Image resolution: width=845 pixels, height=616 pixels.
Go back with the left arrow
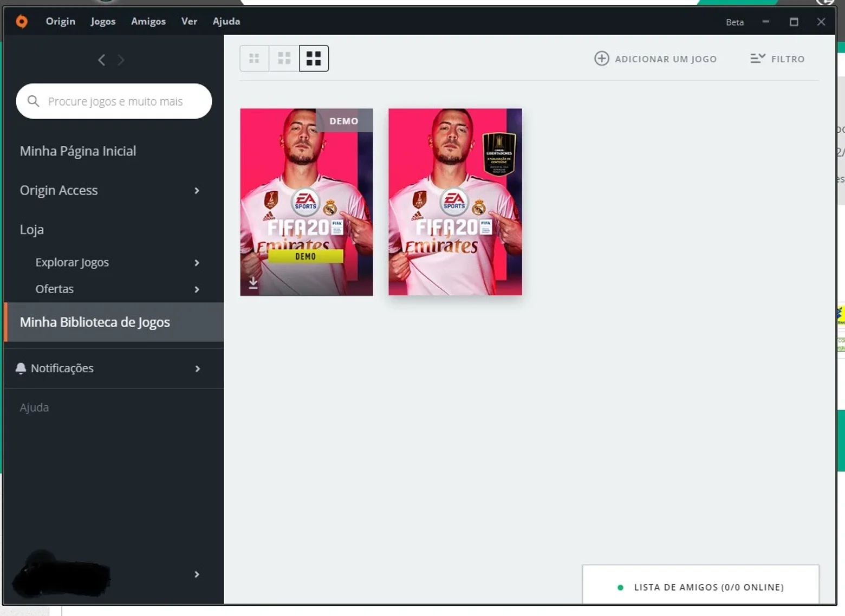coord(101,60)
